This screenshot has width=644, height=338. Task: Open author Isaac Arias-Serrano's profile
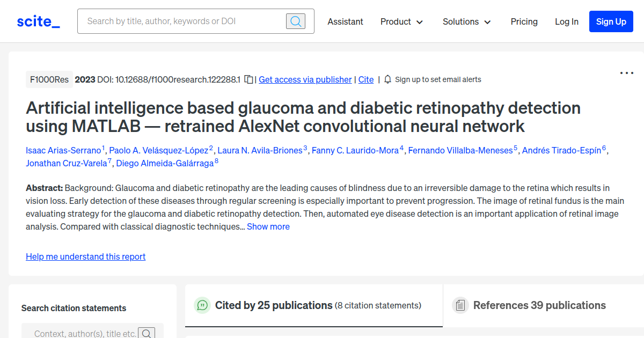[63, 150]
